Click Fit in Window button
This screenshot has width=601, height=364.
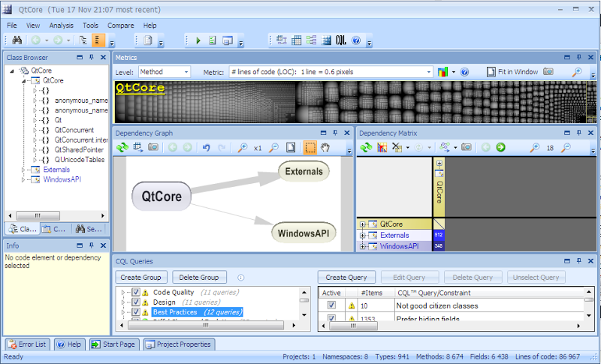click(513, 72)
